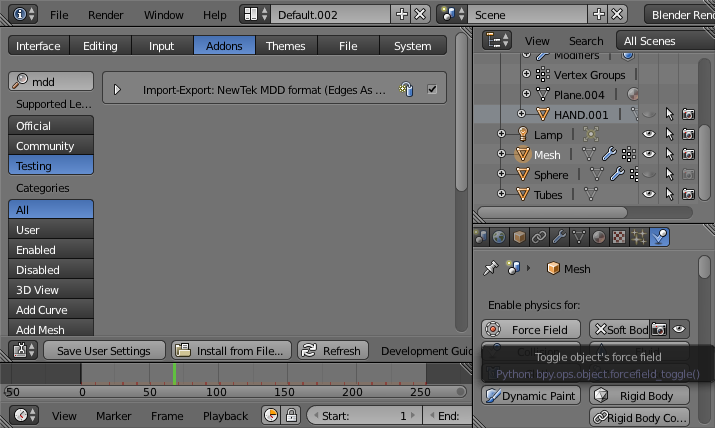
Task: Open the Physics properties tab icon
Action: tap(659, 237)
